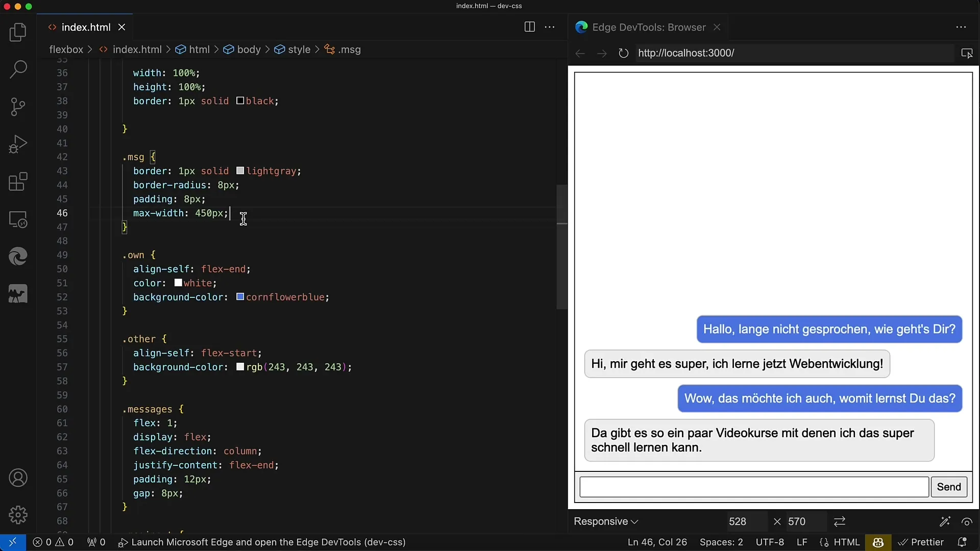980x551 pixels.
Task: Click line number 46 in gutter
Action: pyautogui.click(x=62, y=213)
